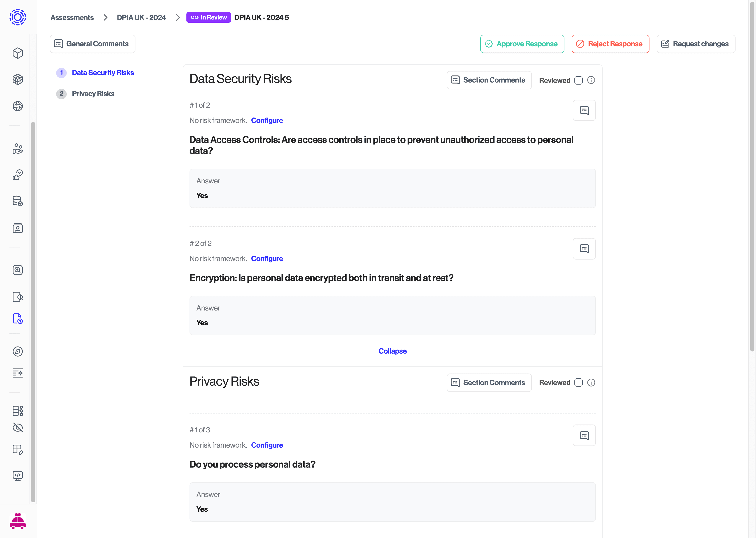Toggle the crossed-eye hidden data sidebar icon
Screen dimensions: 756x538
[18, 427]
